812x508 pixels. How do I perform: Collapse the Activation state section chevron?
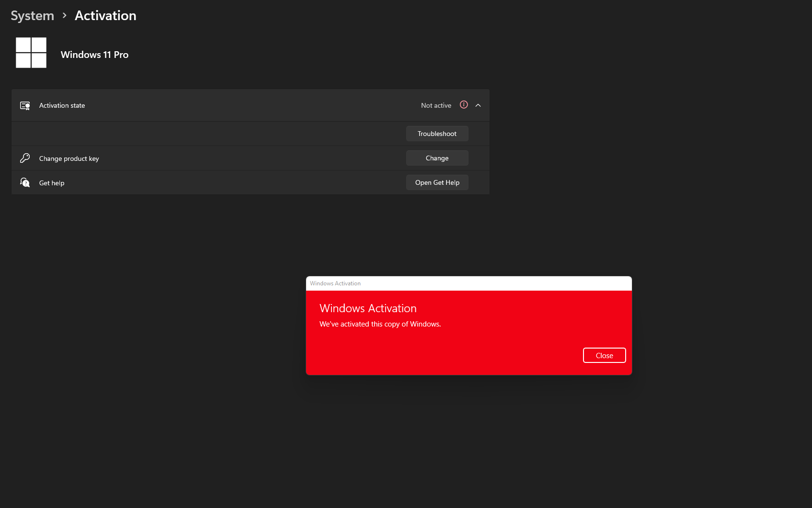(x=478, y=105)
